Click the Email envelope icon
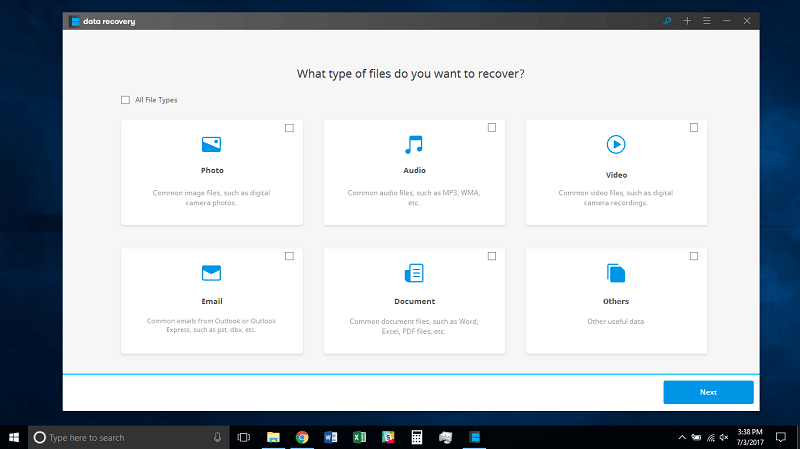Image resolution: width=800 pixels, height=449 pixels. click(x=211, y=273)
